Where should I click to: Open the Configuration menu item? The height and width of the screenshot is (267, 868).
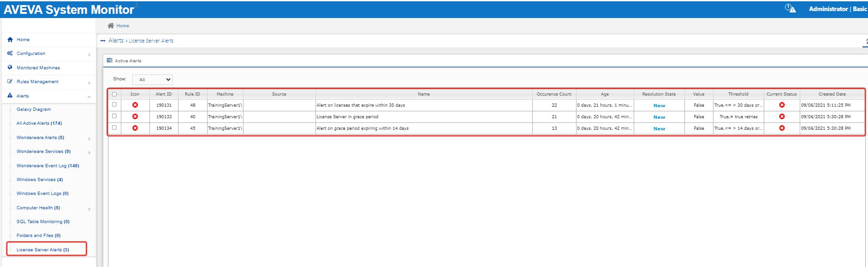coord(31,54)
